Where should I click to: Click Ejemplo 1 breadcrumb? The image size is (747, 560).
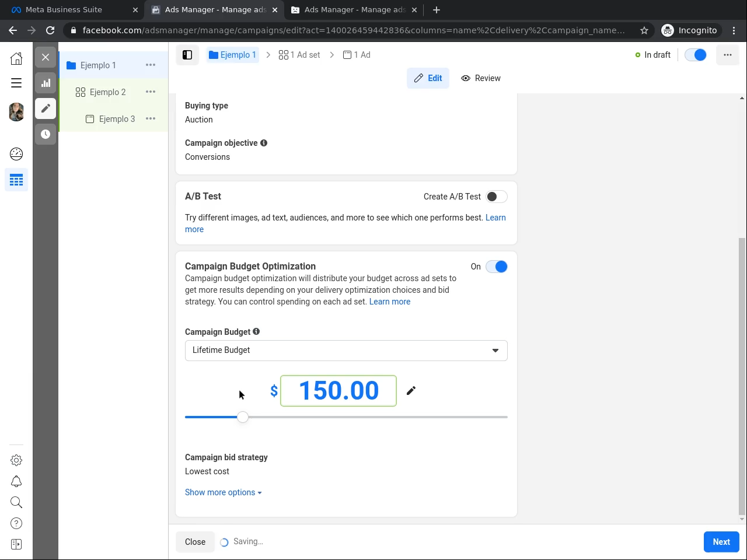click(232, 55)
